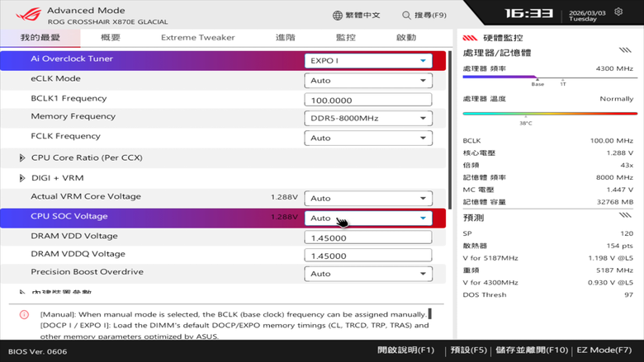The height and width of the screenshot is (362, 644).
Task: Open the 監控 tab
Action: (x=346, y=38)
